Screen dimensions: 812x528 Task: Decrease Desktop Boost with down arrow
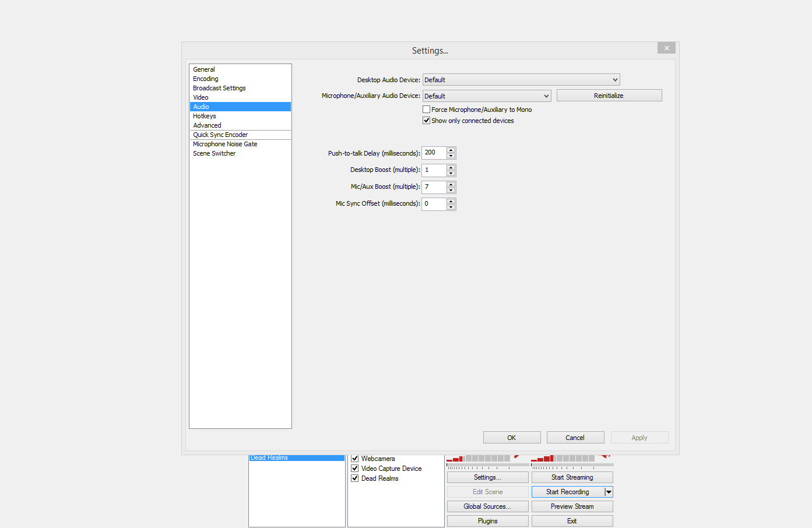(x=451, y=173)
